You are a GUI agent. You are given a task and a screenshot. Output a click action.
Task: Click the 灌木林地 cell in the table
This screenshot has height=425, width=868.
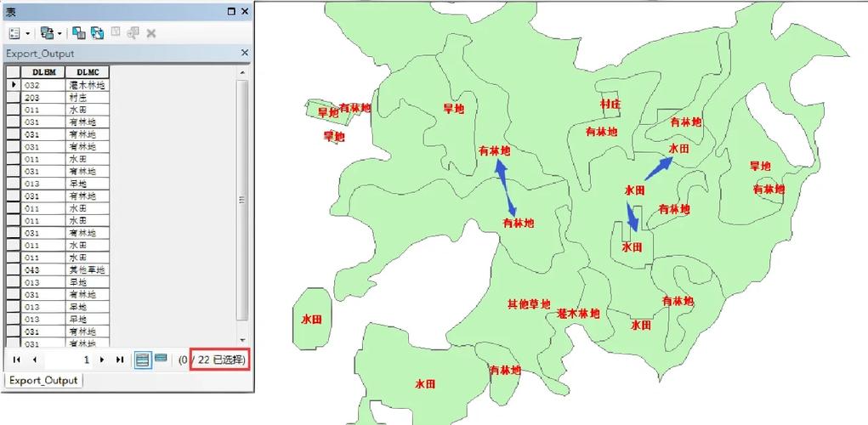click(x=88, y=85)
